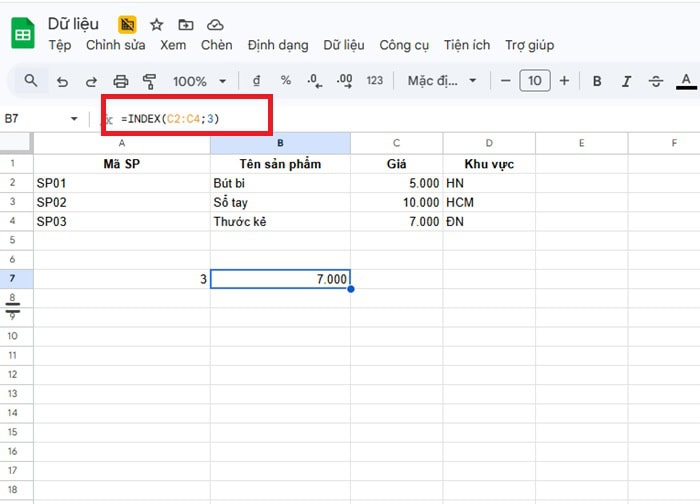
Task: Click the redo arrow icon
Action: click(91, 81)
